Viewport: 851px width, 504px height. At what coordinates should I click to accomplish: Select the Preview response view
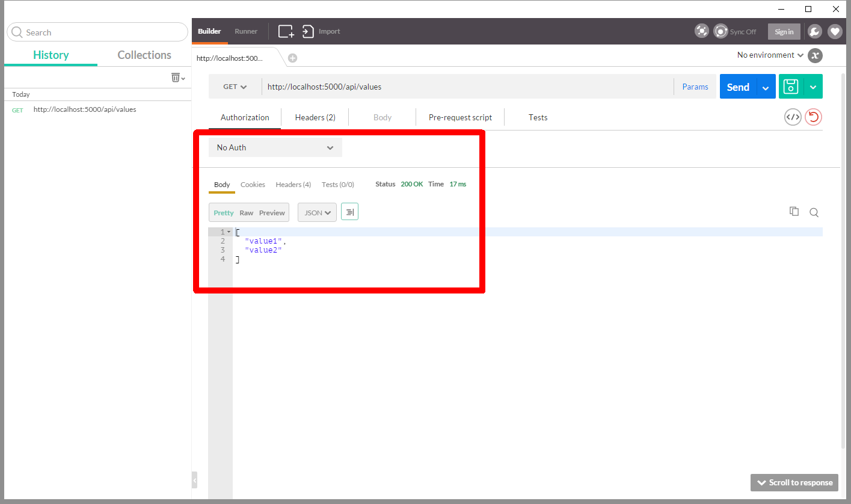[272, 213]
